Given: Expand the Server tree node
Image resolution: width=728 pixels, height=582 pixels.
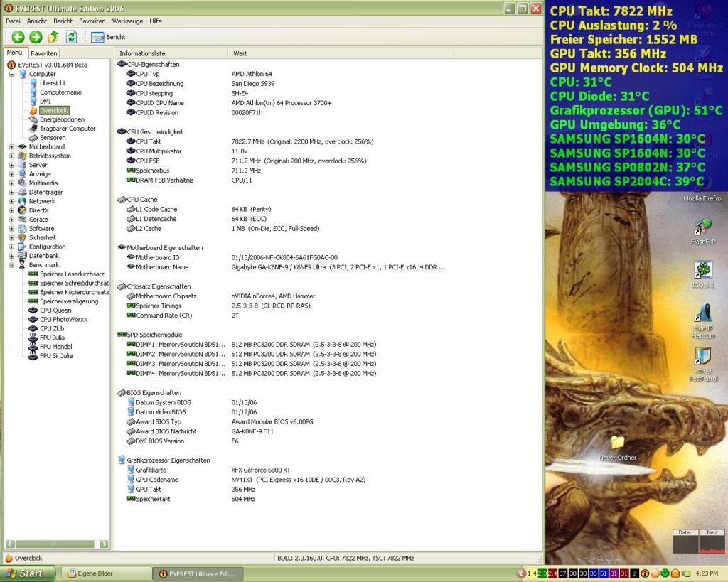Looking at the screenshot, I should [x=11, y=165].
